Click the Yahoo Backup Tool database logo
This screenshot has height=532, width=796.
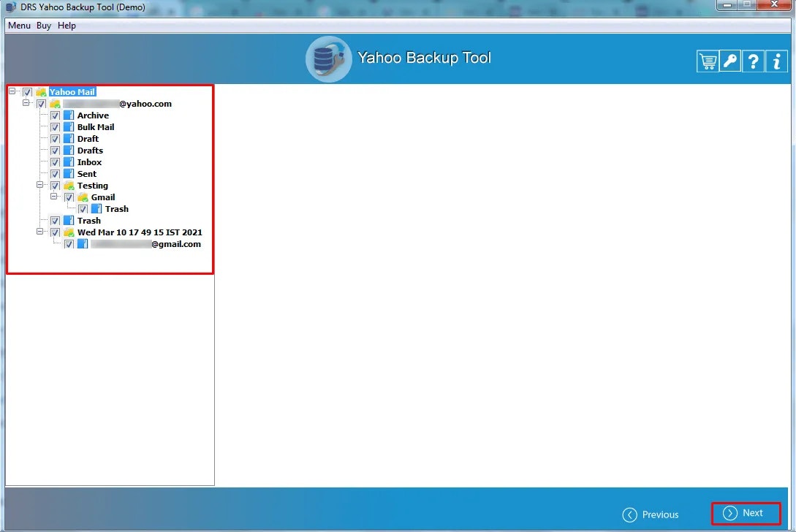tap(328, 59)
